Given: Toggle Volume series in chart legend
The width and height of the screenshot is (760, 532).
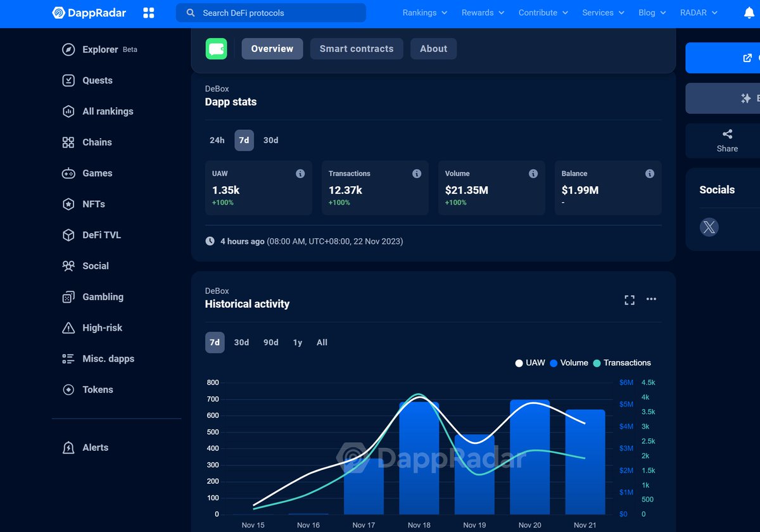Looking at the screenshot, I should click(x=569, y=363).
